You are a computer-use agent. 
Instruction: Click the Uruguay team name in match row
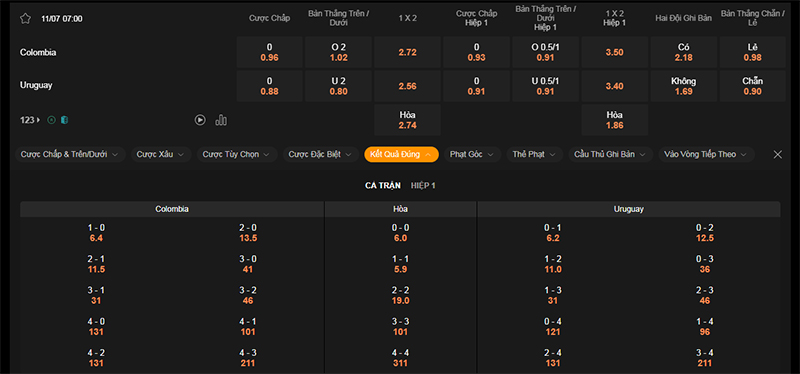coord(36,86)
